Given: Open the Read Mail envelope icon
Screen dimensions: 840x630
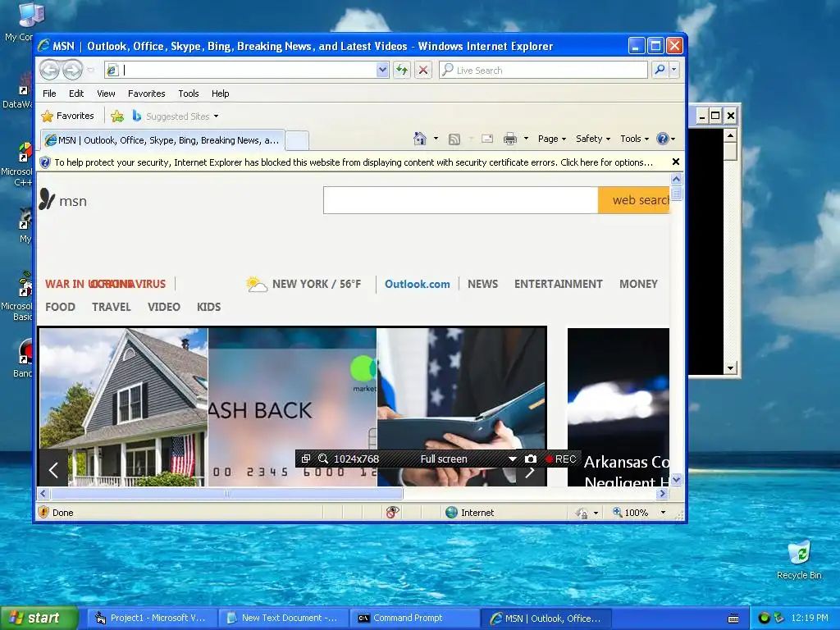Looking at the screenshot, I should [487, 139].
